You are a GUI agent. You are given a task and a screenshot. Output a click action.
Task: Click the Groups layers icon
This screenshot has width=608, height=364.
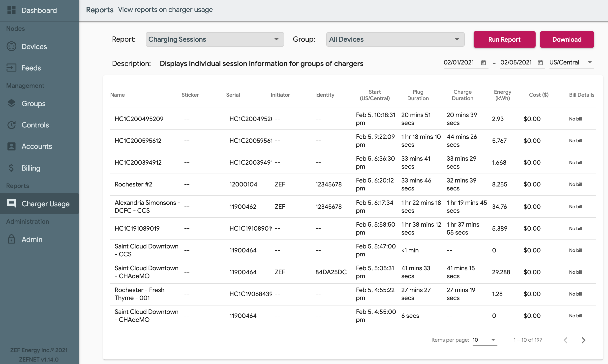click(11, 103)
